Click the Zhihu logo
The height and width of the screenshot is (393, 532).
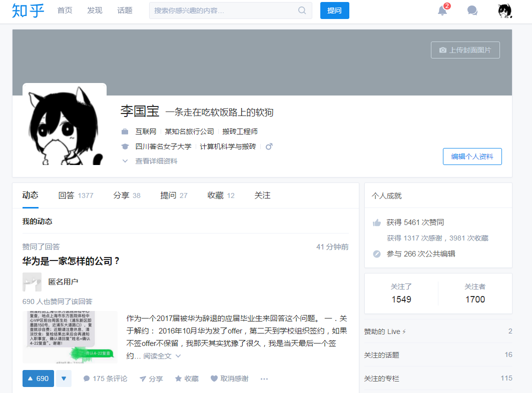pos(28,10)
